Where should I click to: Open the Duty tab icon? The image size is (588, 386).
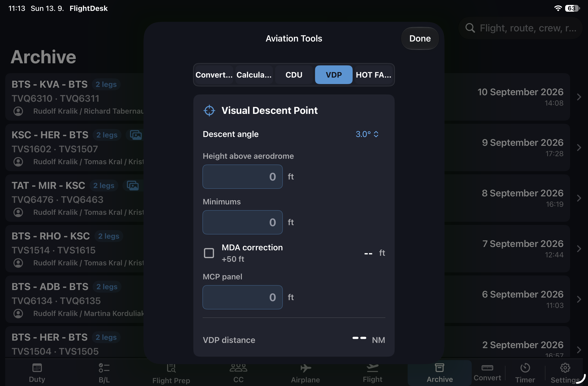(x=37, y=368)
